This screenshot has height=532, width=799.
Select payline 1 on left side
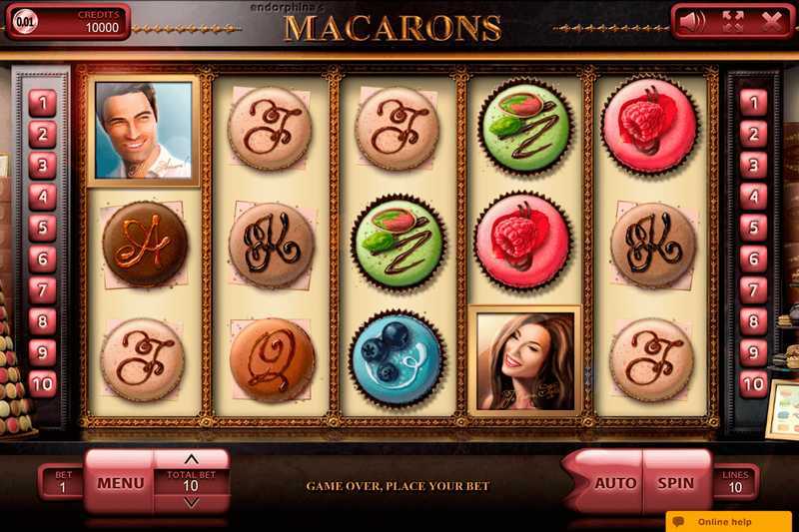coord(42,104)
